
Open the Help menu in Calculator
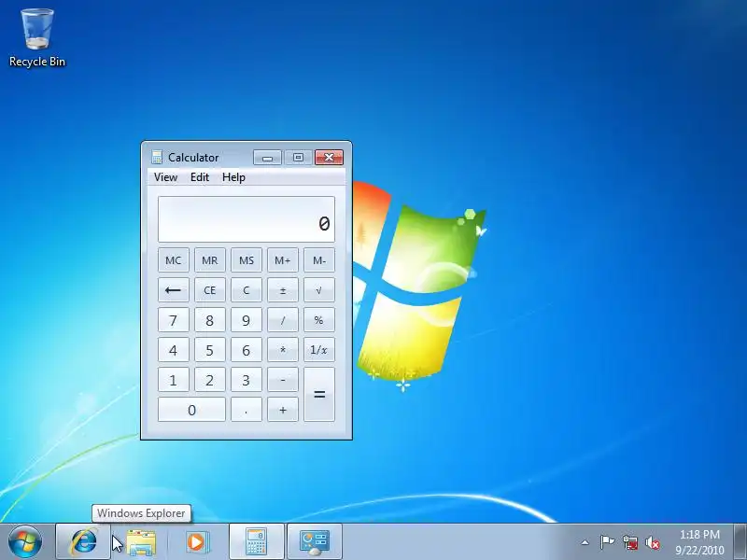point(233,177)
